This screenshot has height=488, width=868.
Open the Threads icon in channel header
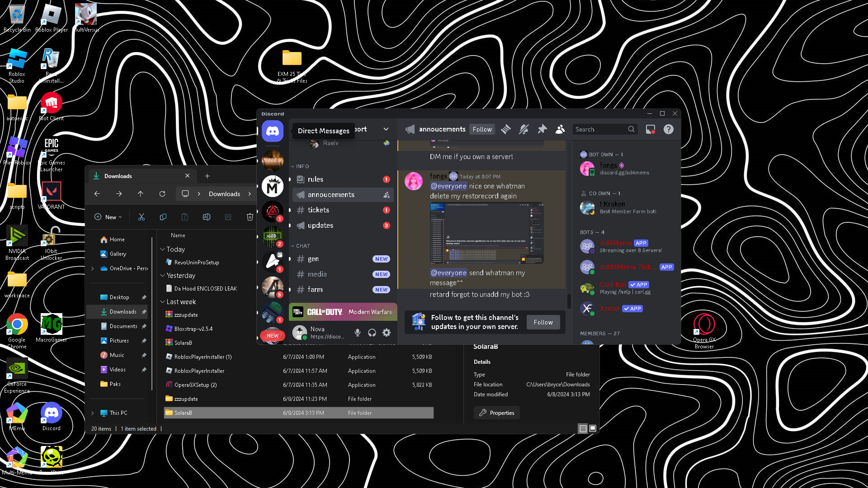pos(506,129)
